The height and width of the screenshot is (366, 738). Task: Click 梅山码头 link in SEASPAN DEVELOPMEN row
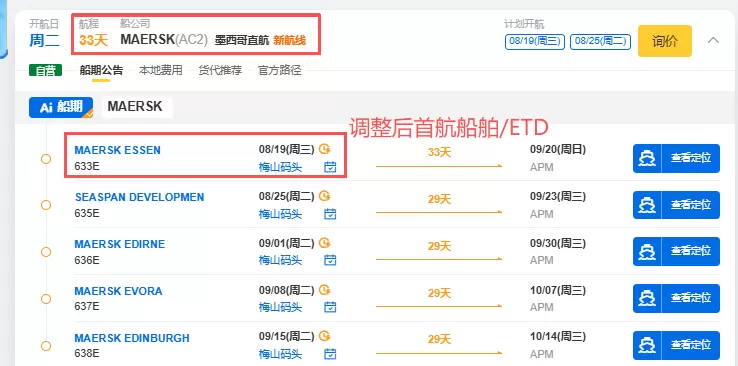[281, 215]
